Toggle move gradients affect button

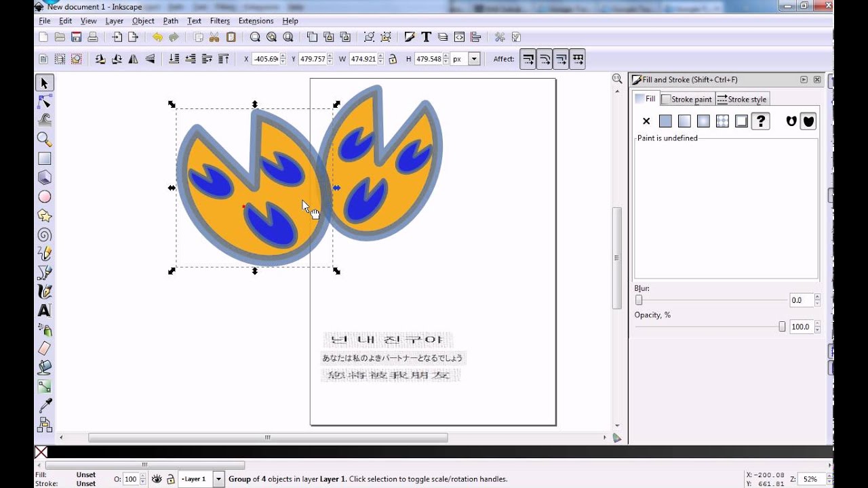click(x=561, y=59)
